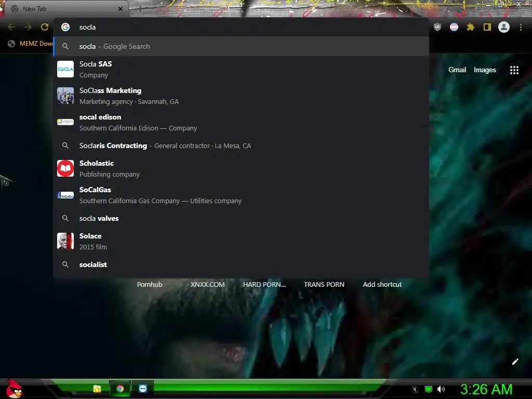This screenshot has height=399, width=532.
Task: Pick the Soclaris Contracting suggestion
Action: (241, 146)
